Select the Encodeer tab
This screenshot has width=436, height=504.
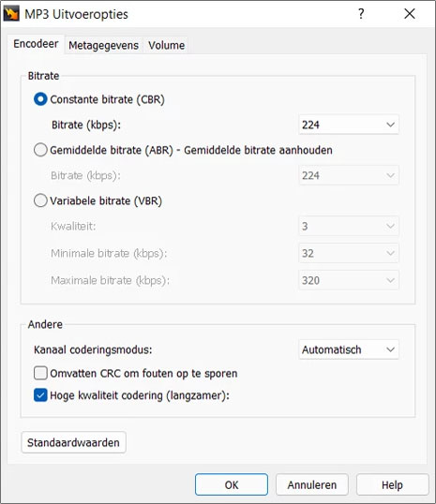tap(36, 44)
